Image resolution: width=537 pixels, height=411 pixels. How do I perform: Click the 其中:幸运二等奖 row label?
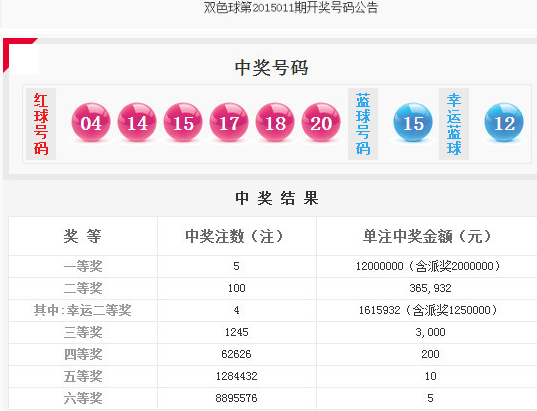83,310
